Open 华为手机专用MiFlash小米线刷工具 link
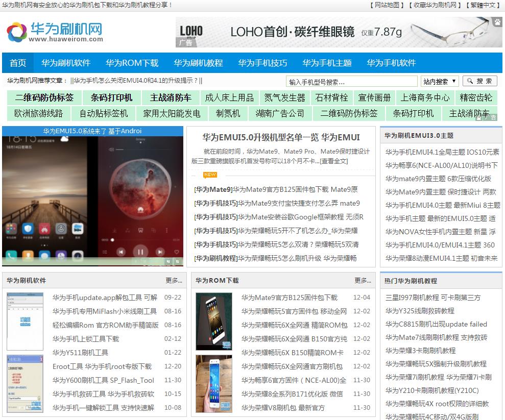505x420 pixels. click(104, 311)
